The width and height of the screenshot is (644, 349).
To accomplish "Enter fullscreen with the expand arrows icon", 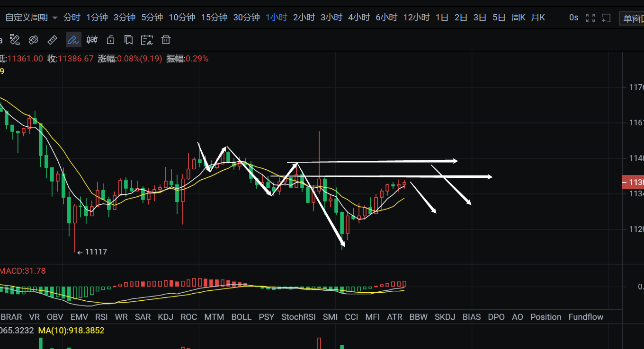I will 590,18.
